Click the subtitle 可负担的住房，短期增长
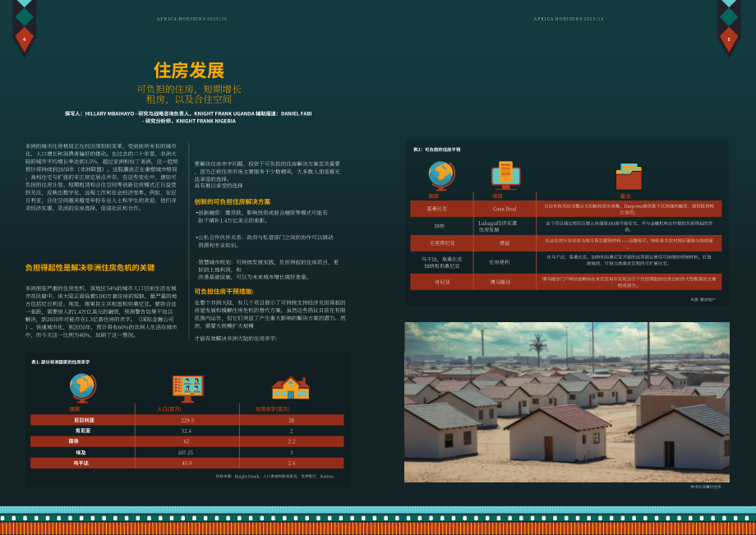Screen dimensions: 756x535 point(189,89)
